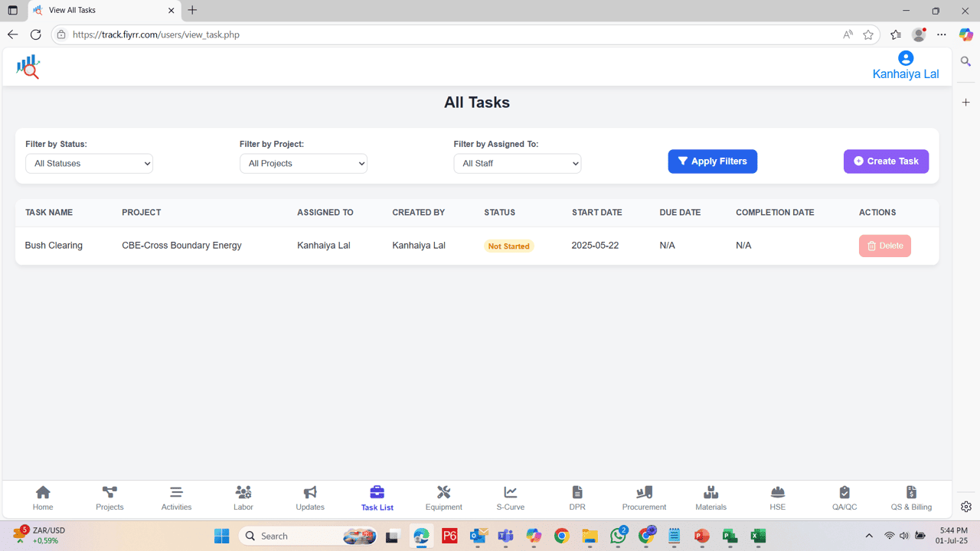Viewport: 980px width, 551px height.
Task: Open the All Staff dropdown
Action: (x=517, y=163)
